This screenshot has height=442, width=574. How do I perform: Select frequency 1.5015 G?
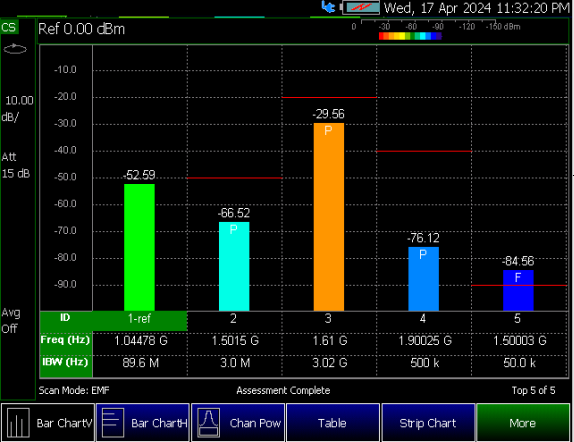point(235,341)
